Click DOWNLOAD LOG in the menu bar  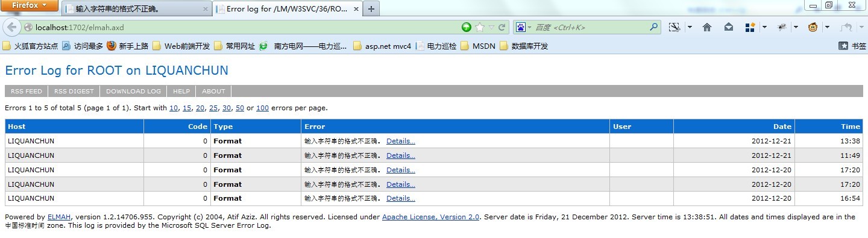point(134,92)
